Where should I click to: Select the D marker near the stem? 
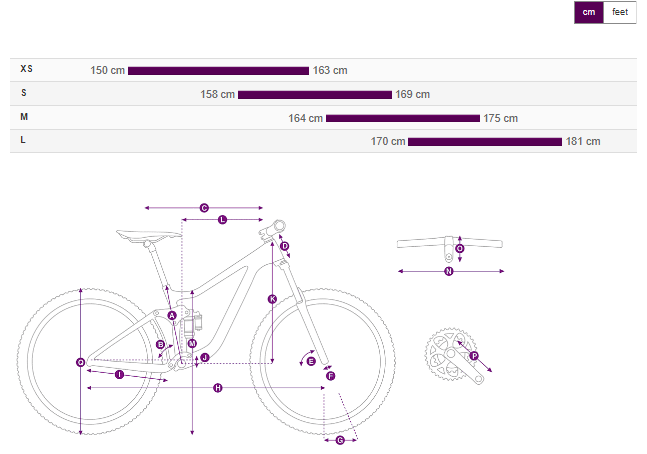(284, 245)
